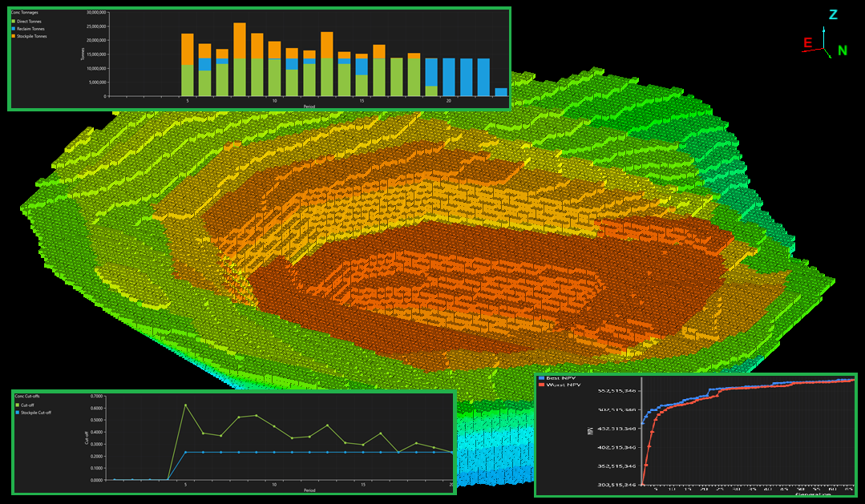The width and height of the screenshot is (865, 504).
Task: Click the 'Generation' axis label in NPV chart
Action: [x=813, y=494]
